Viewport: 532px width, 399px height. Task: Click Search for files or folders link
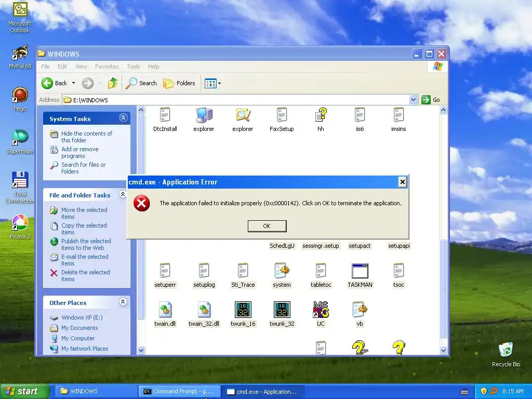pos(83,168)
